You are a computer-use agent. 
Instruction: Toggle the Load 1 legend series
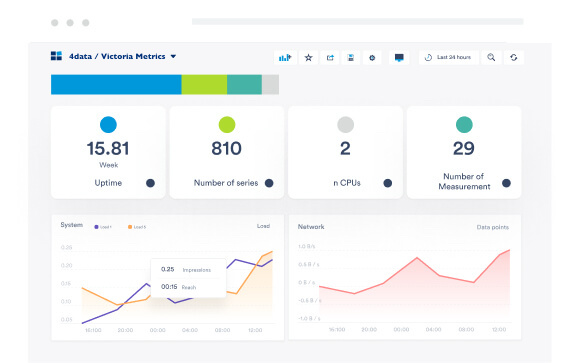(x=103, y=227)
